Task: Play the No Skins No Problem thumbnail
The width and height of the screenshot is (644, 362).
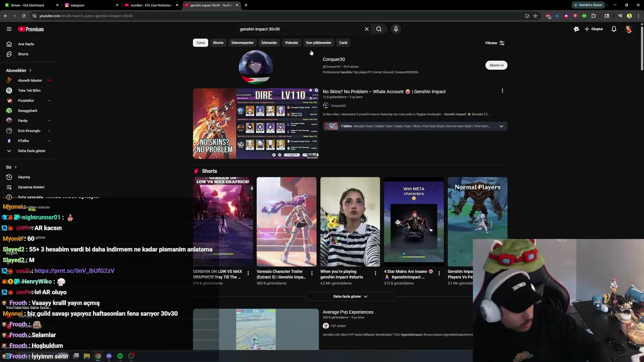Action: (x=256, y=124)
